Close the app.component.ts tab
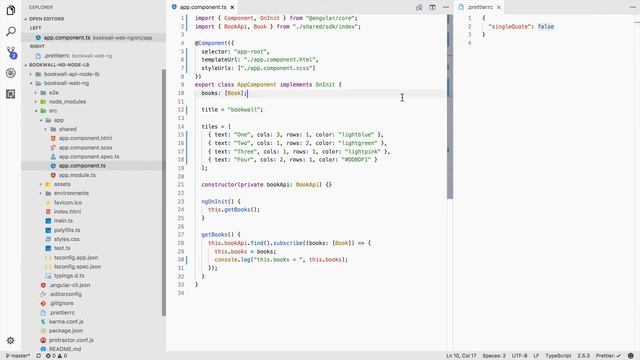 tap(232, 7)
